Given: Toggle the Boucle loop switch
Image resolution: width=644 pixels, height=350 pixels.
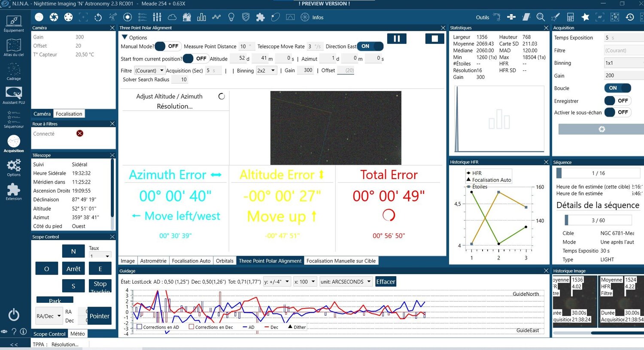Looking at the screenshot, I should click(617, 88).
